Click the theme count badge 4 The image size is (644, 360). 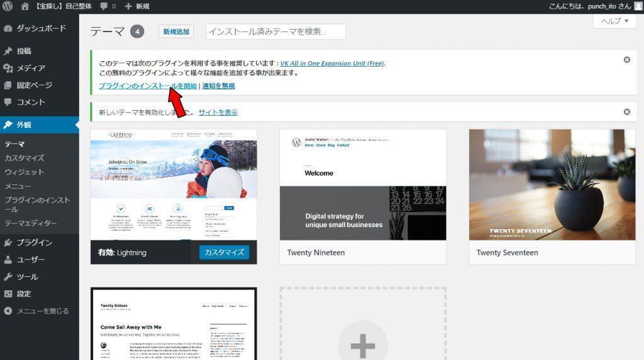[x=137, y=31]
